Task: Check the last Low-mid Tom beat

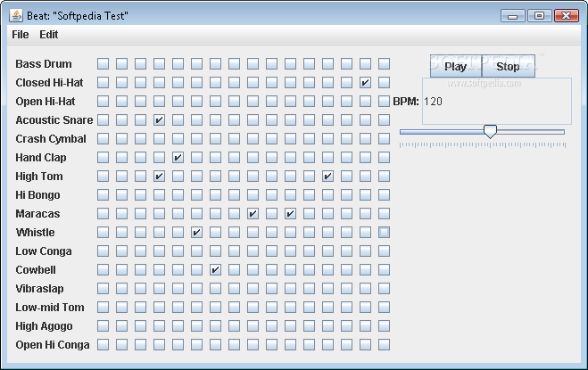Action: (x=384, y=308)
